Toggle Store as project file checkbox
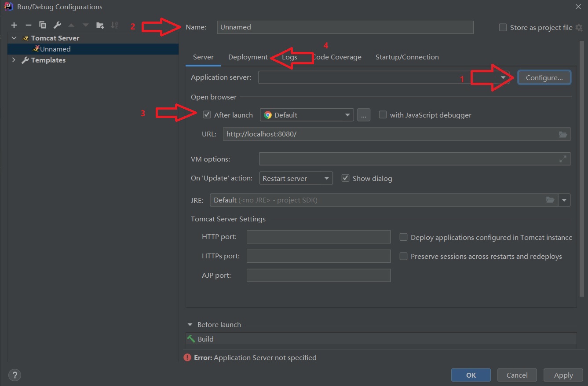This screenshot has width=588, height=386. point(503,27)
